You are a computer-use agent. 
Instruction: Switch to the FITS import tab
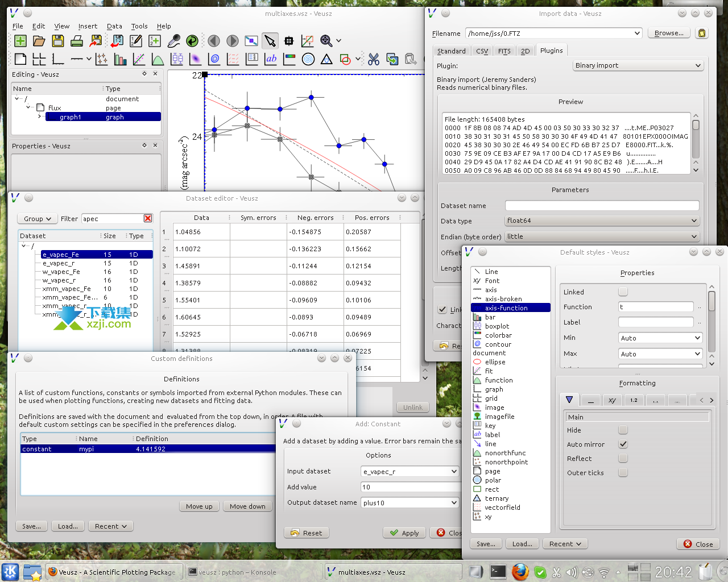504,51
